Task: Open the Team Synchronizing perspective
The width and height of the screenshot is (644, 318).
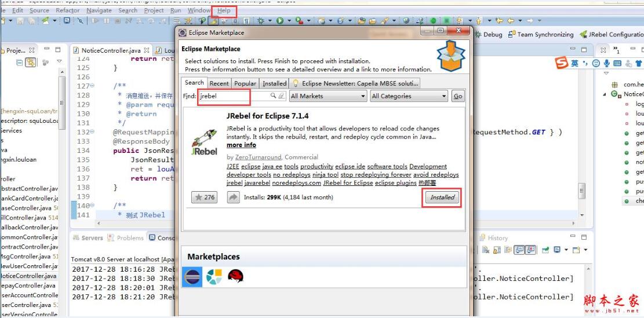Action: click(x=540, y=35)
